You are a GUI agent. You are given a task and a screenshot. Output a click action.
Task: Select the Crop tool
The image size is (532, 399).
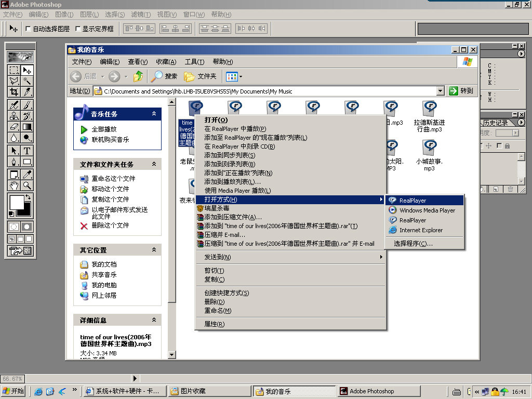pyautogui.click(x=14, y=92)
